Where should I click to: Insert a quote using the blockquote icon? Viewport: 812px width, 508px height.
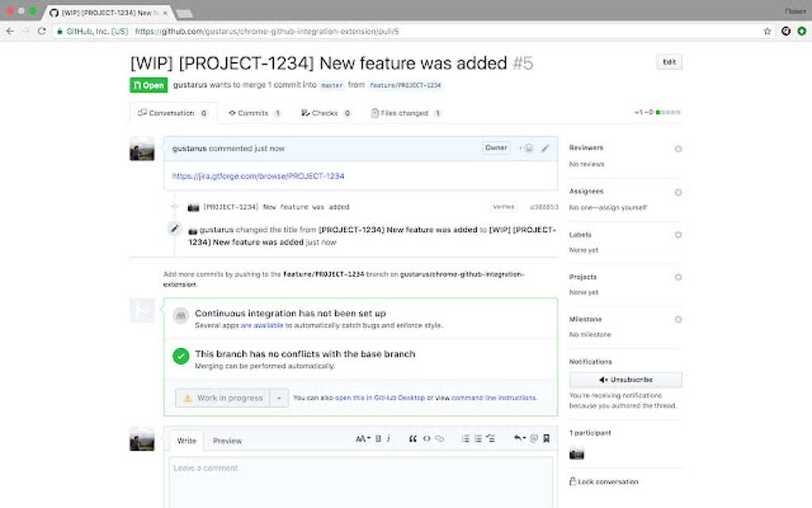(413, 439)
